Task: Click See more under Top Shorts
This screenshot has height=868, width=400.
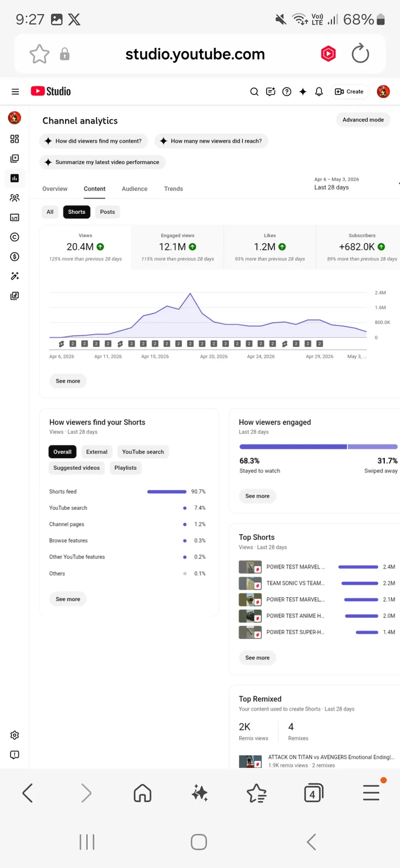Action: tap(257, 658)
